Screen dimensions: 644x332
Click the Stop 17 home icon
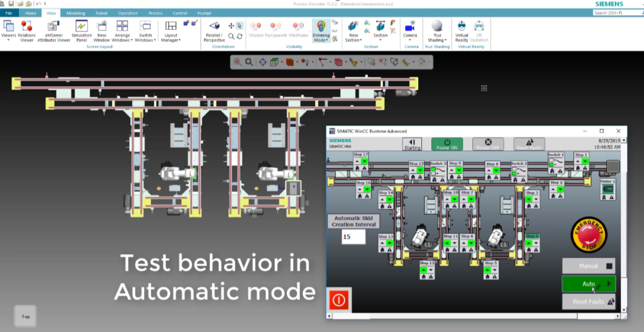point(358,168)
